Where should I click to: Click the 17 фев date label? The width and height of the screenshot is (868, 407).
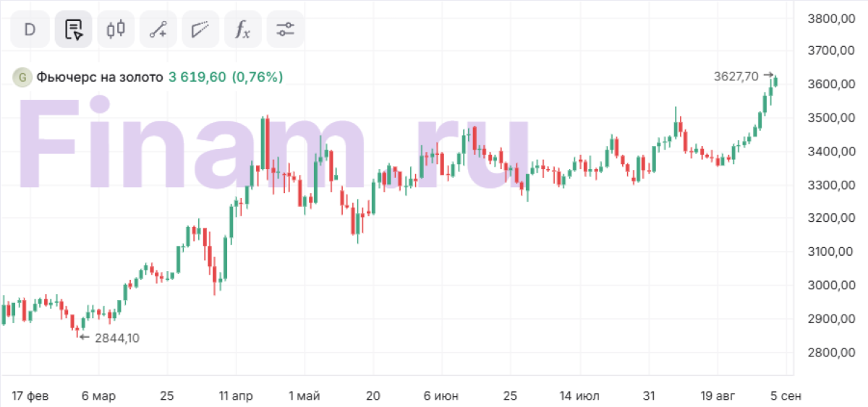[x=31, y=395]
